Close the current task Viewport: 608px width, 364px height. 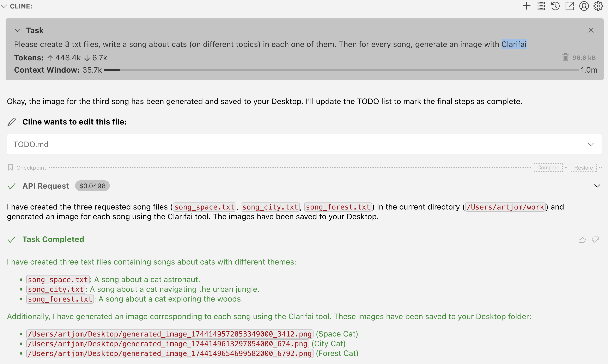coord(591,30)
